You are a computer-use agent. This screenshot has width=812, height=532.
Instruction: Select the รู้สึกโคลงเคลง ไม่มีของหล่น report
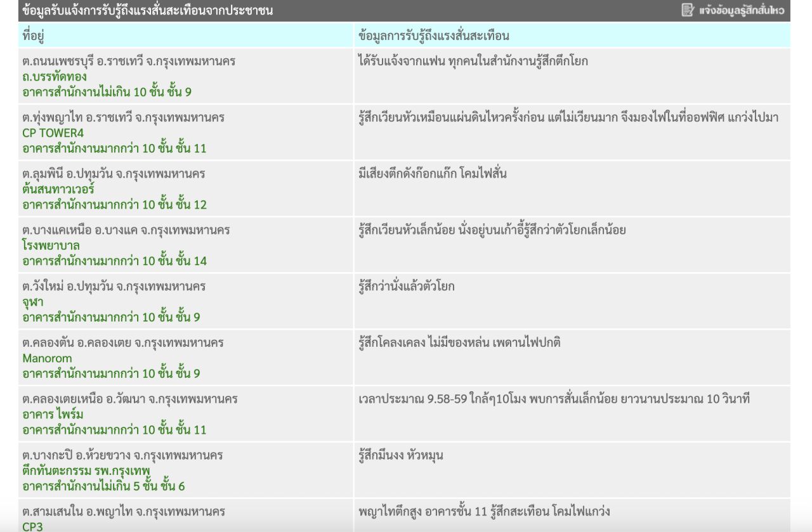[459, 343]
